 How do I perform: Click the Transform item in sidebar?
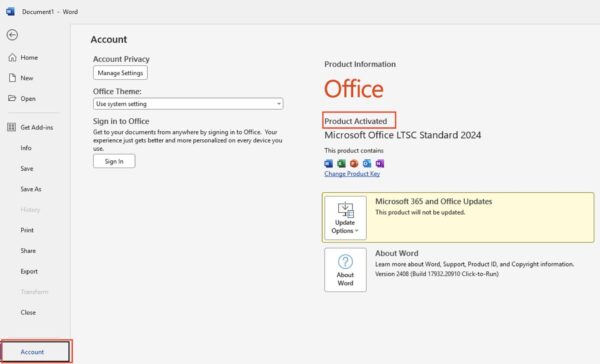click(34, 292)
